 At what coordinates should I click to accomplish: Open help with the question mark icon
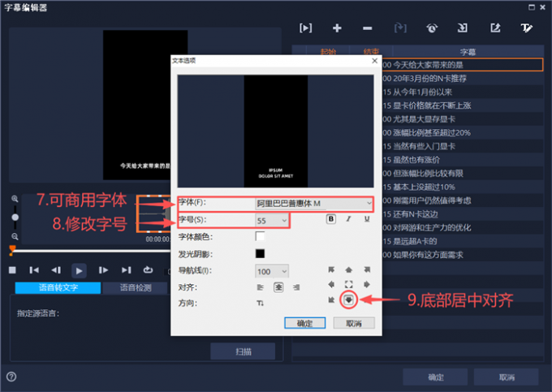pos(11,377)
